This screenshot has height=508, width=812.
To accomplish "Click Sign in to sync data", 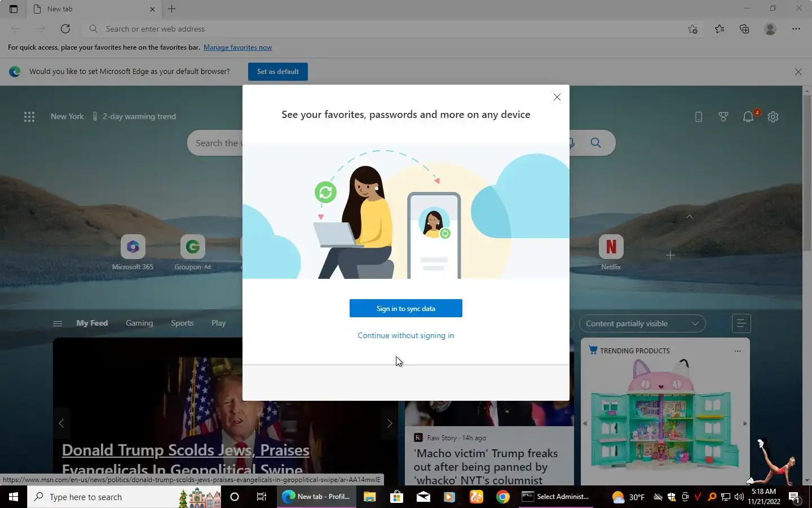I will (x=406, y=308).
